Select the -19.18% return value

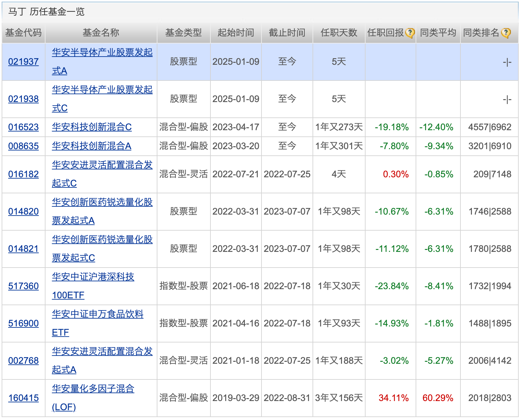[392, 127]
